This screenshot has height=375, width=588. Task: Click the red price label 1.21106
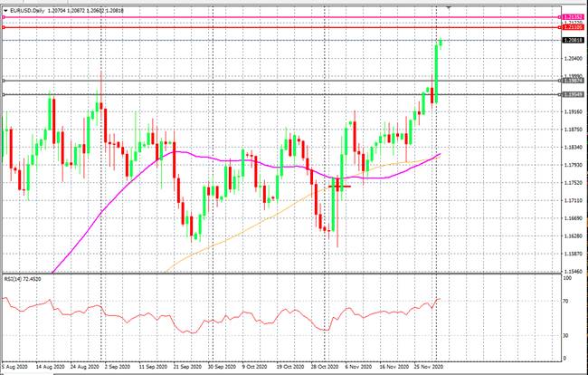click(x=573, y=27)
